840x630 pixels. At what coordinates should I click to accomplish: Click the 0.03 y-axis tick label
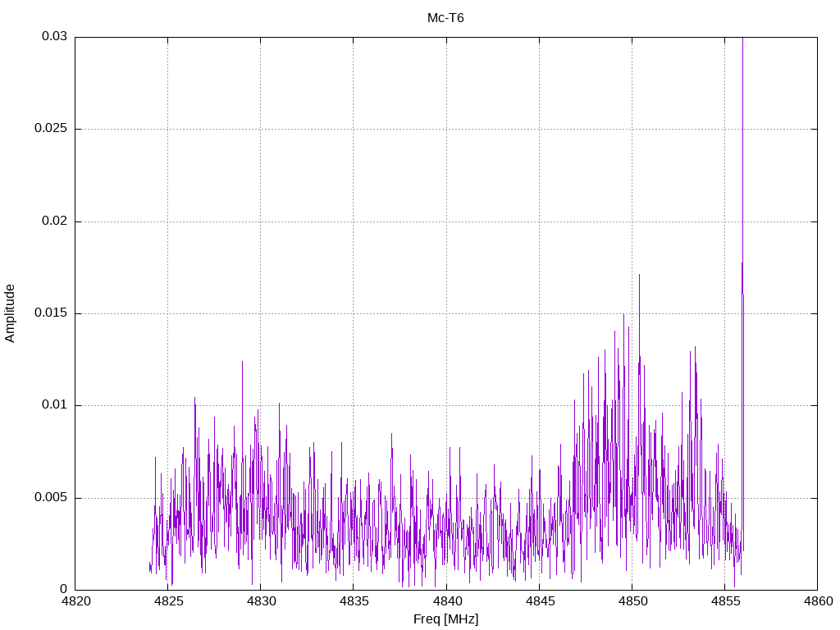[x=55, y=36]
